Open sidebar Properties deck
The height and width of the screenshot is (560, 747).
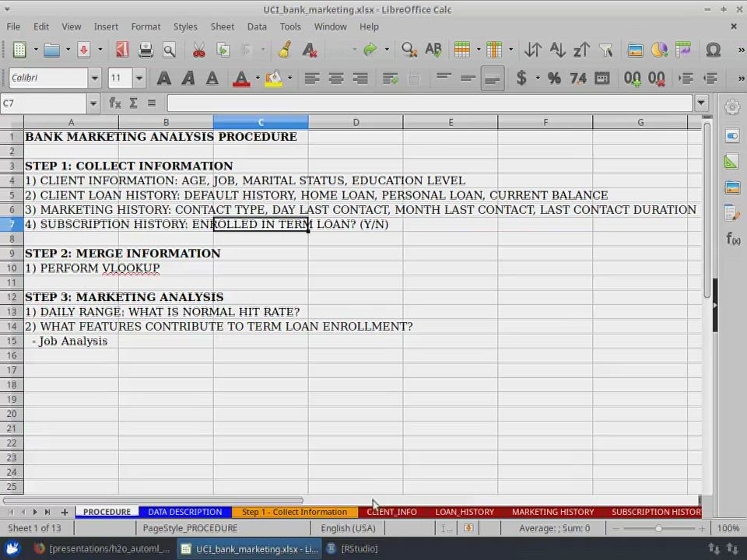(x=732, y=136)
